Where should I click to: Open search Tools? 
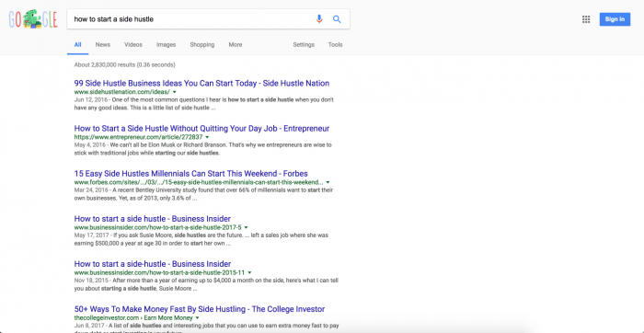[335, 45]
